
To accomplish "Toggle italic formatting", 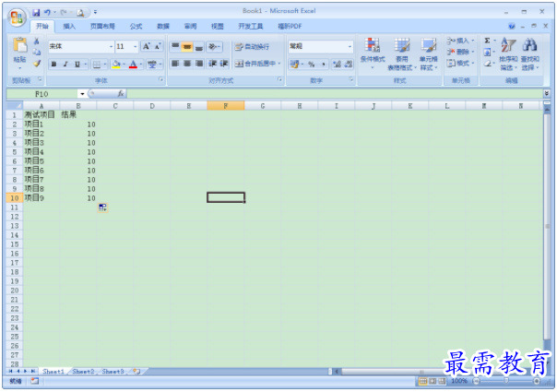I will coord(65,65).
